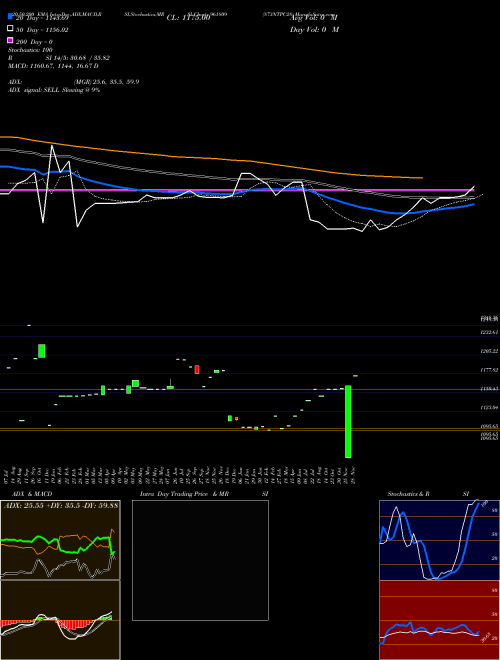Click the 1205.22 price axis label
Image resolution: width=500 pixels, height=660 pixels.
(489, 351)
